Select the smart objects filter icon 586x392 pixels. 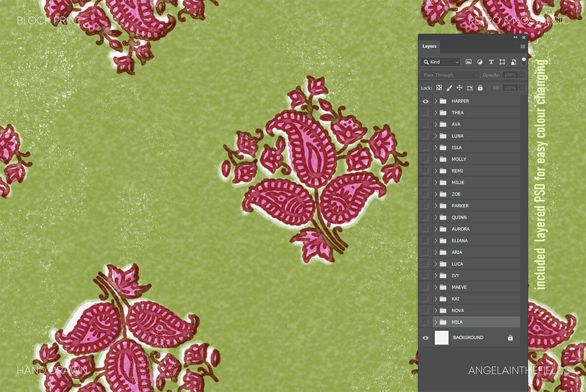pos(514,62)
